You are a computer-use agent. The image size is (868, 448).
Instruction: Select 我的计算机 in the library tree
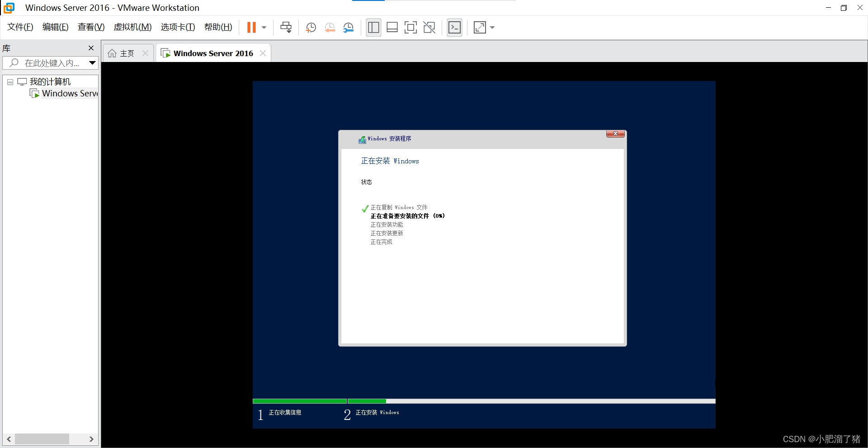[50, 82]
